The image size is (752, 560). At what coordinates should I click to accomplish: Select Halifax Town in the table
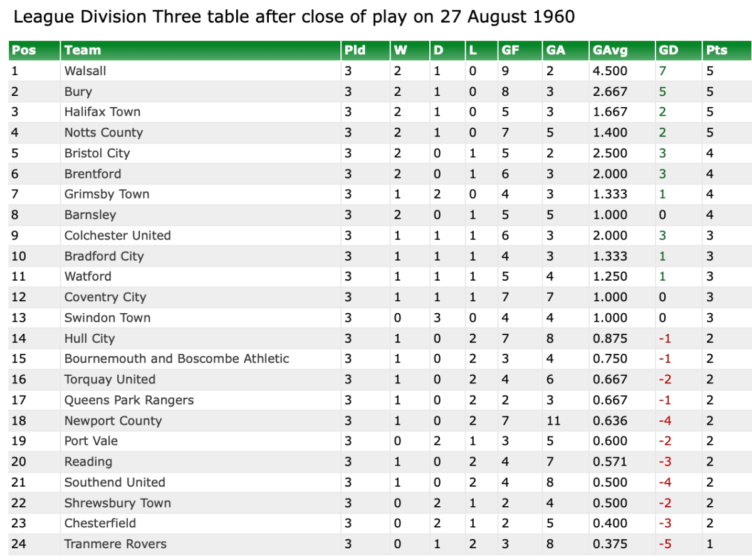pos(102,112)
